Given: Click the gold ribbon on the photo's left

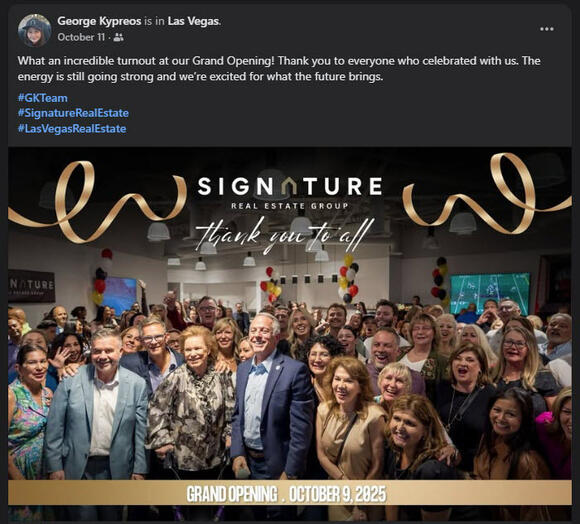Looking at the screenshot, I should (x=97, y=203).
